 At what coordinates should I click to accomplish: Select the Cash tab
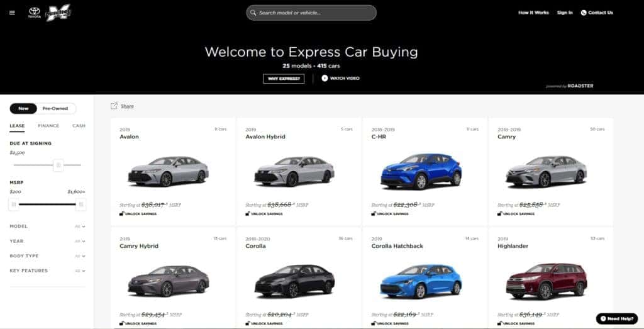point(79,126)
